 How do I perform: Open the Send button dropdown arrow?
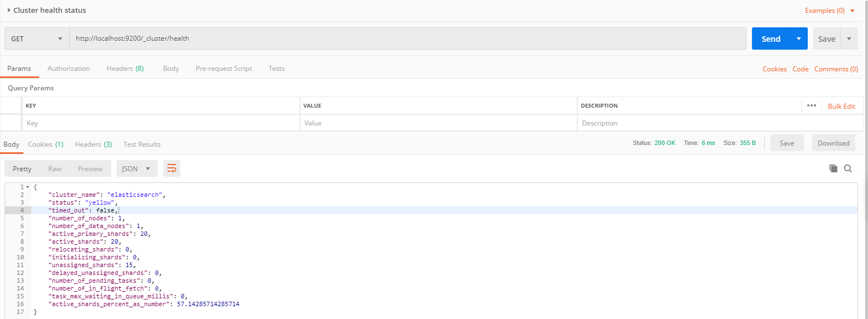[799, 38]
